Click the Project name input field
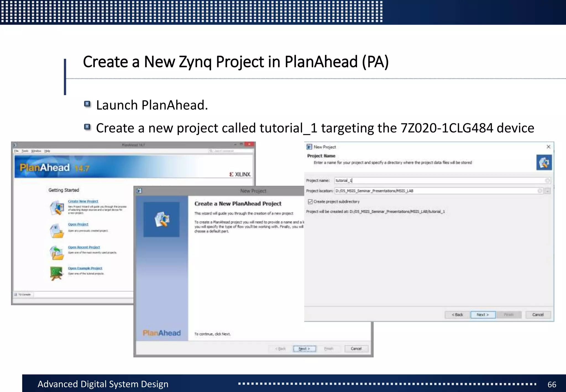 pyautogui.click(x=442, y=181)
